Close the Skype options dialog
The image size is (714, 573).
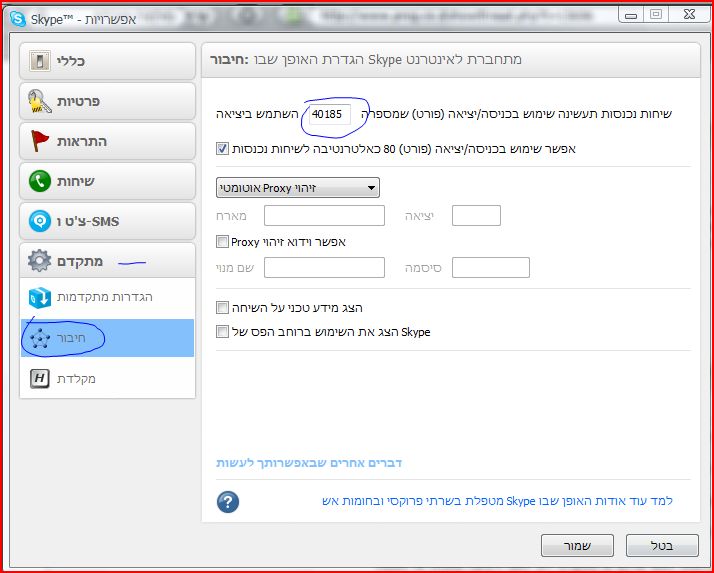point(689,15)
